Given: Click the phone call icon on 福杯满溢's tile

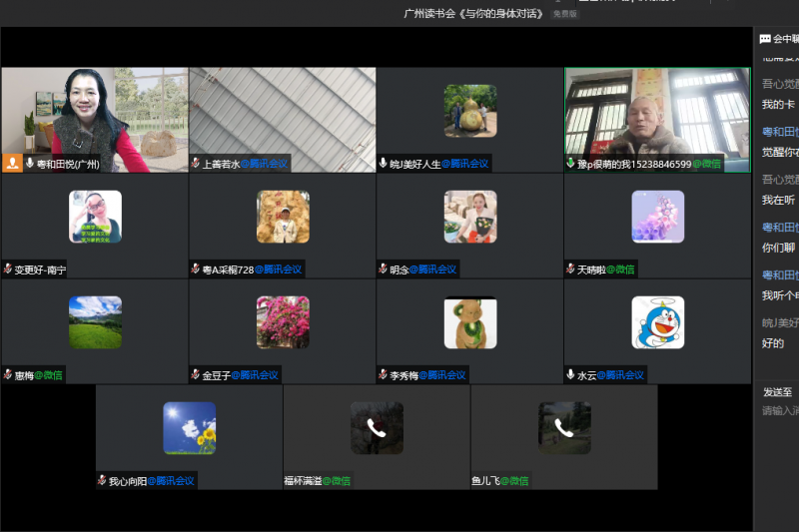Looking at the screenshot, I should click(x=377, y=428).
